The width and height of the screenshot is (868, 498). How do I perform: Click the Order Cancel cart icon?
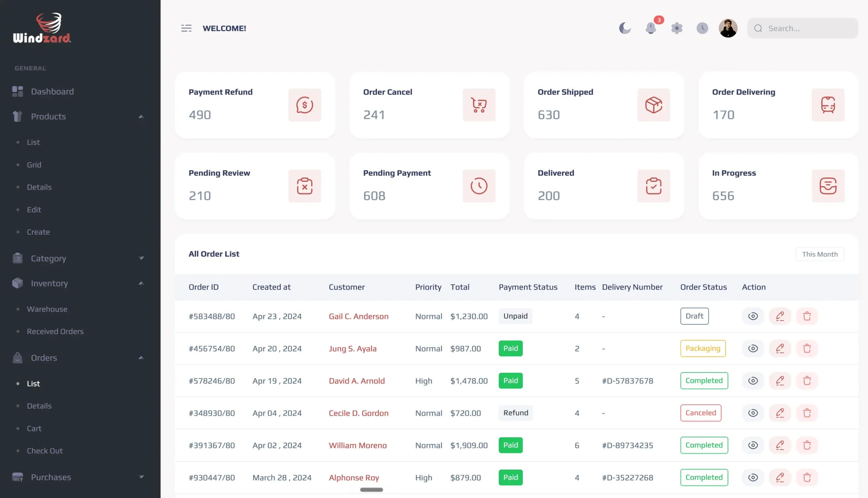click(479, 105)
